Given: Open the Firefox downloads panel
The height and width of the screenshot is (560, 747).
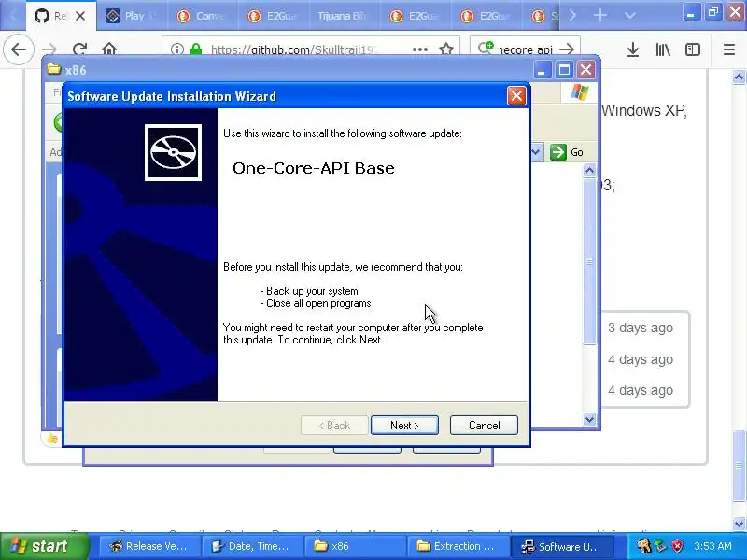Looking at the screenshot, I should point(633,49).
